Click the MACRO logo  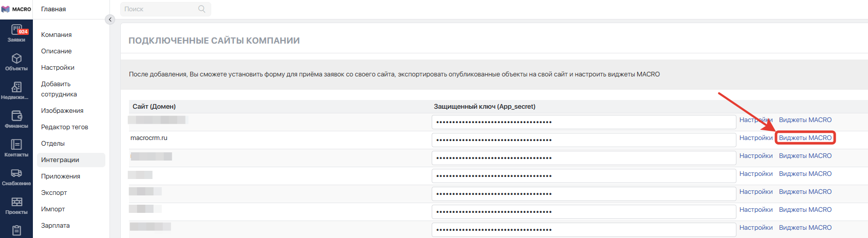(16, 9)
